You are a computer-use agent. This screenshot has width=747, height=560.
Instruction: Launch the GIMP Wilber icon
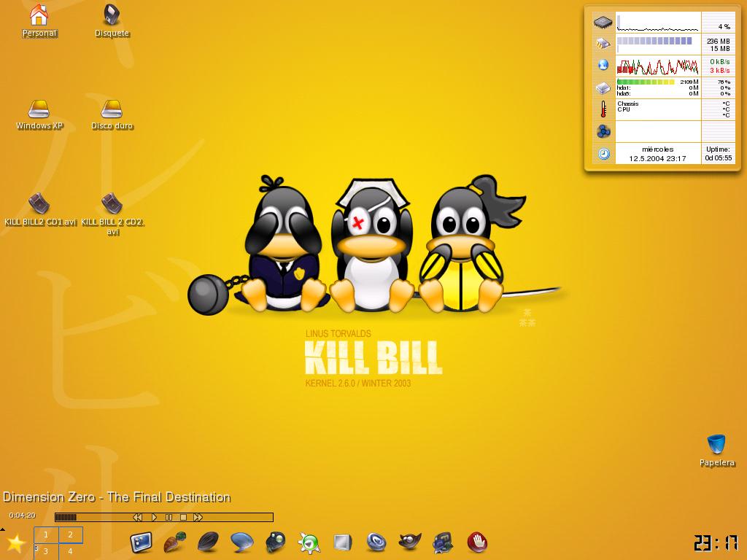click(x=410, y=542)
